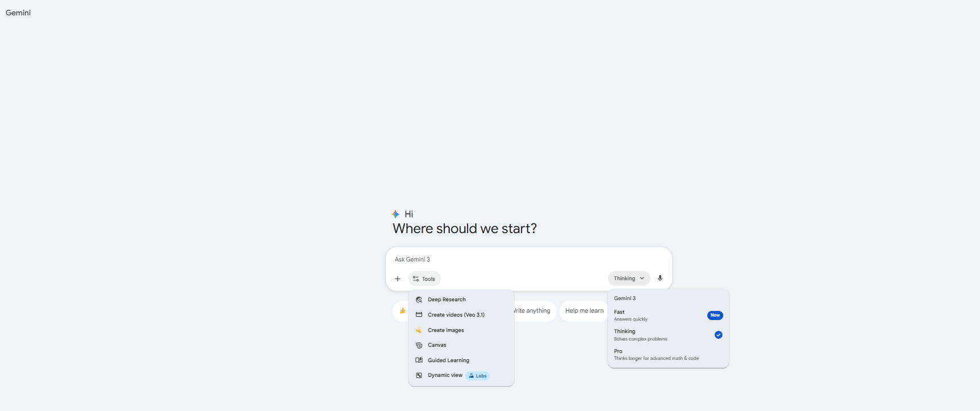Select the Fast model option

tap(668, 315)
